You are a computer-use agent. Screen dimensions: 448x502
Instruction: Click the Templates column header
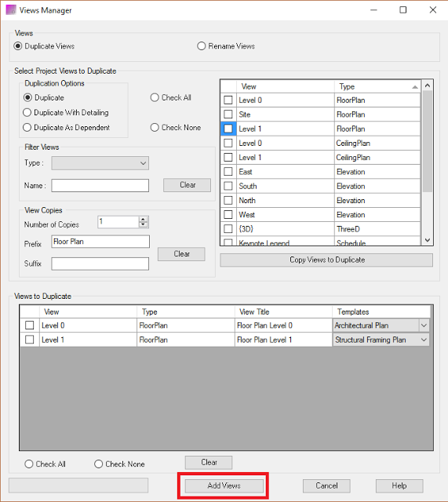click(381, 311)
